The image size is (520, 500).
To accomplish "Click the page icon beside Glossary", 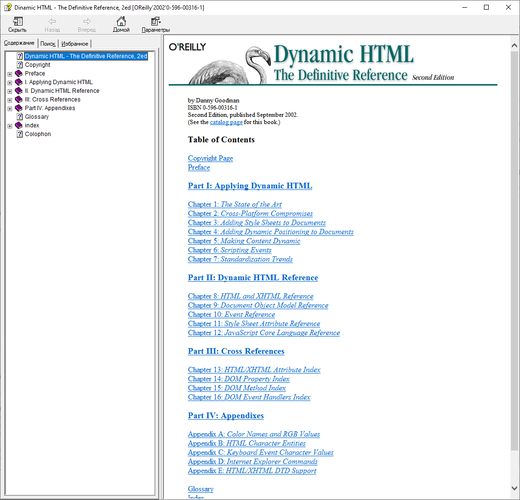I will coord(20,117).
